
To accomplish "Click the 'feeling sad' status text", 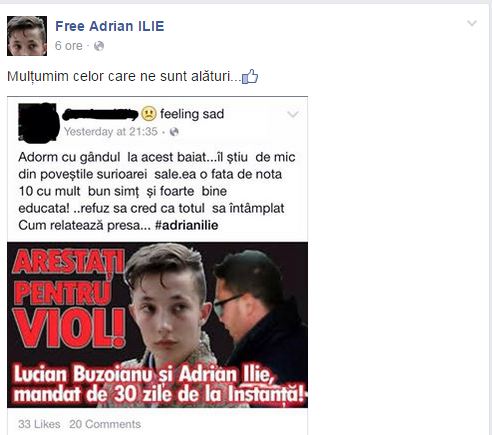I will tap(192, 114).
